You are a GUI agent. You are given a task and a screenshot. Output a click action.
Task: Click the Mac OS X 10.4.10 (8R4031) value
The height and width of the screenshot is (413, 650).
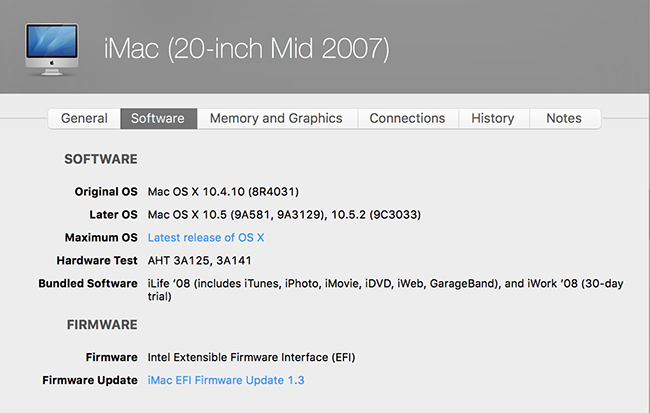pos(223,191)
